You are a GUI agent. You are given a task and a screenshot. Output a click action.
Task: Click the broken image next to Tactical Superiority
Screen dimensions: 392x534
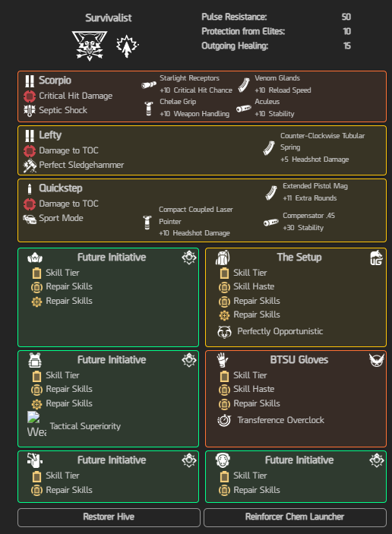(33, 417)
